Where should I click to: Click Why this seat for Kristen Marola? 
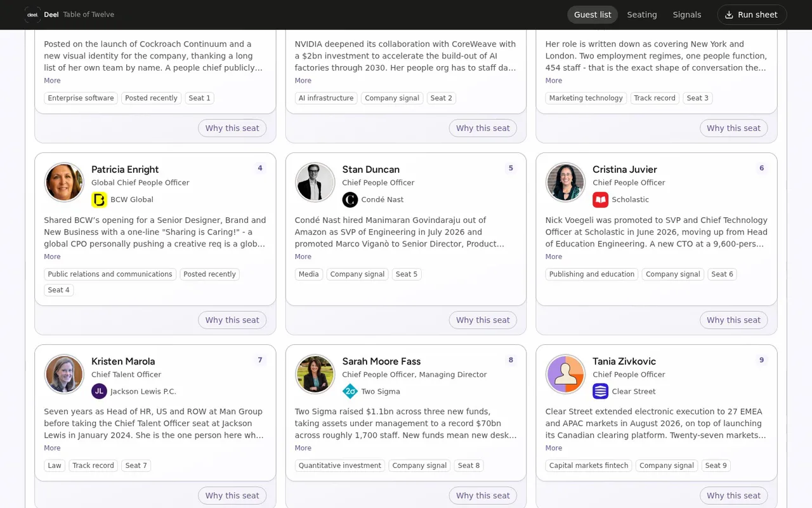click(x=232, y=495)
